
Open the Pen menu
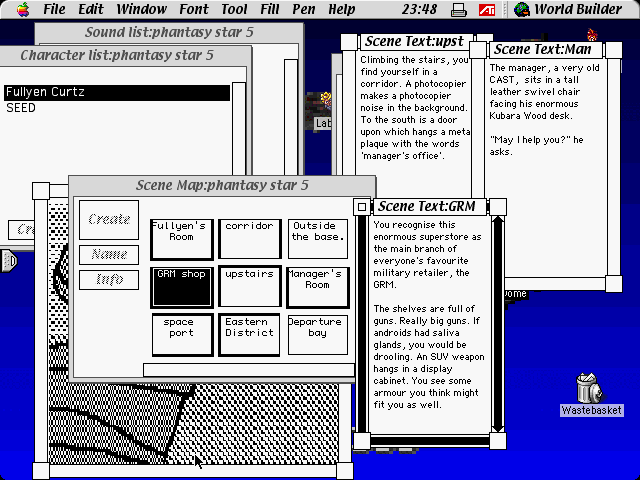tap(304, 9)
